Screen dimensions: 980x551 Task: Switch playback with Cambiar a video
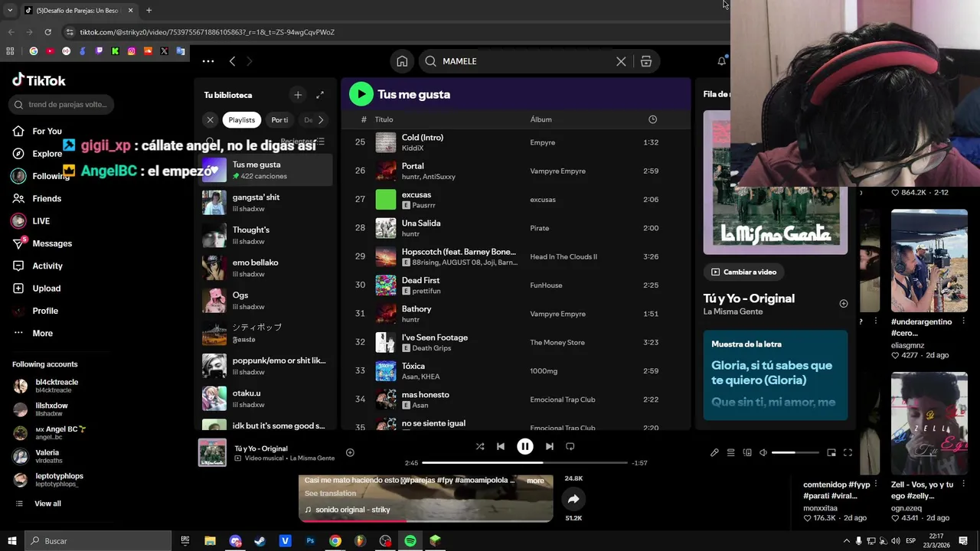pos(744,272)
